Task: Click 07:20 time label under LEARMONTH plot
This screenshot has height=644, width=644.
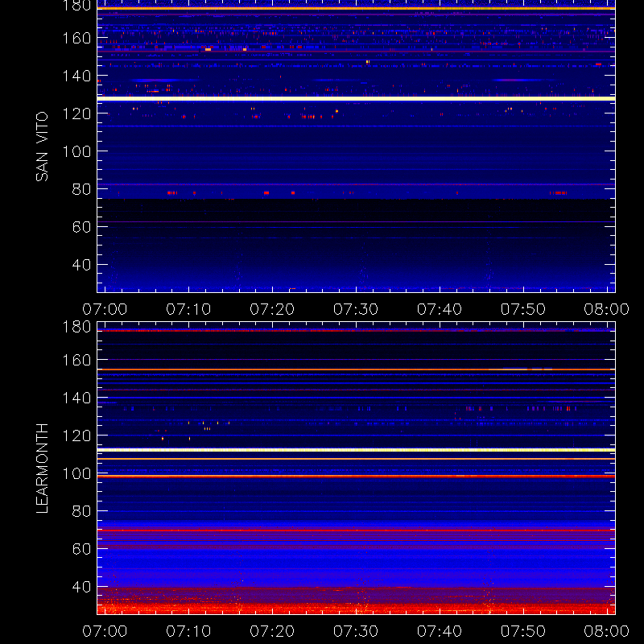Action: pyautogui.click(x=272, y=631)
